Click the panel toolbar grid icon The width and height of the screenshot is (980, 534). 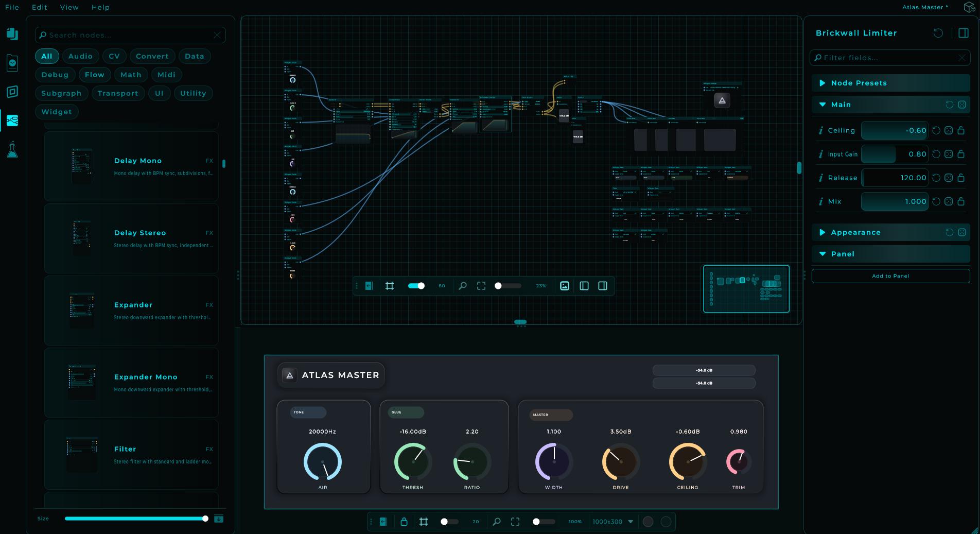click(x=424, y=522)
